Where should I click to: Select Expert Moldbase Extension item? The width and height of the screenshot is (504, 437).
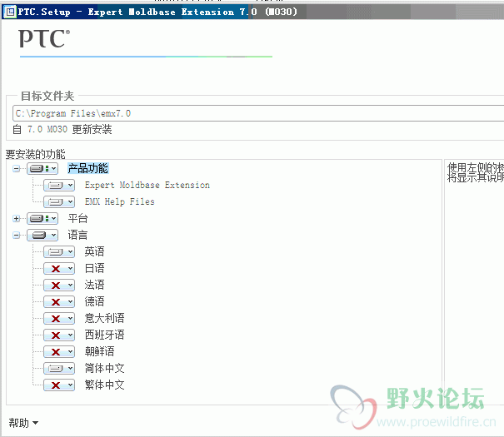coord(147,186)
